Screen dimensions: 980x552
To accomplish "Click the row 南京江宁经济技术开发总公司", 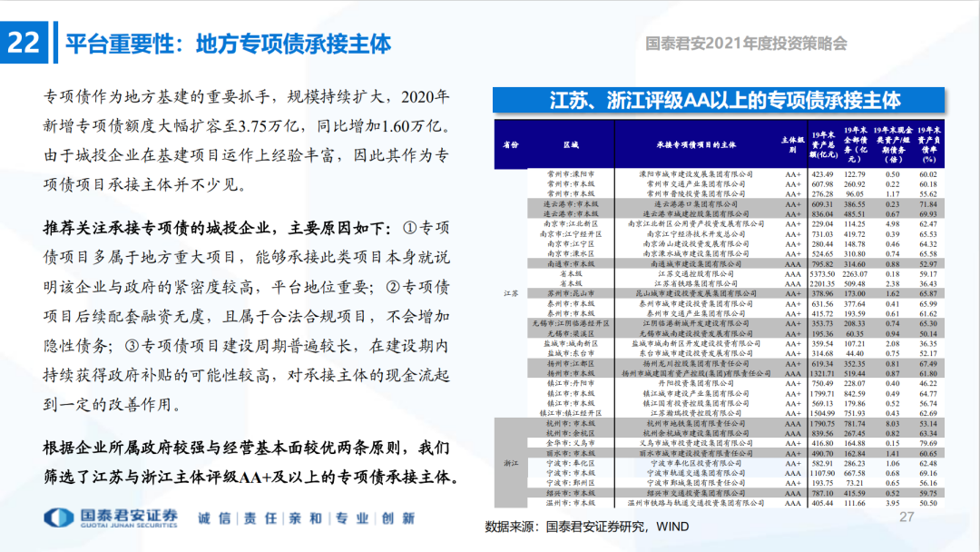I will click(x=736, y=234).
